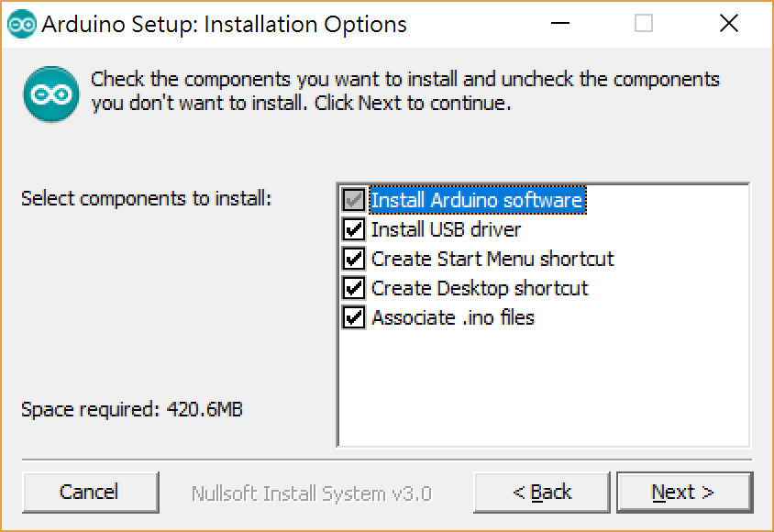
Task: Continue the installation with Next
Action: tap(683, 493)
